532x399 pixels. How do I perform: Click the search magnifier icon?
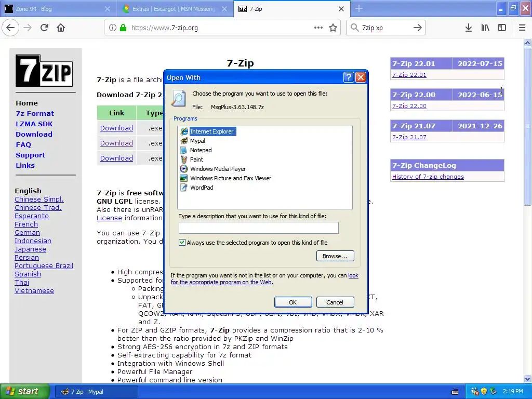pos(354,28)
